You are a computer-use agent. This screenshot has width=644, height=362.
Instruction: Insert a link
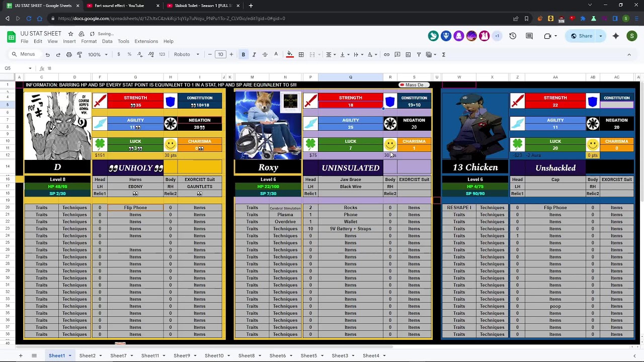tap(386, 54)
